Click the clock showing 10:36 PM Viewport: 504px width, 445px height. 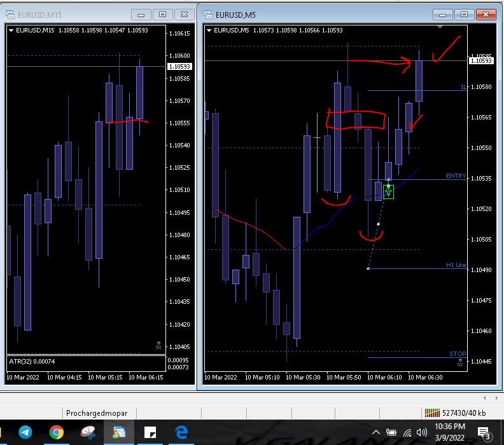[450, 427]
